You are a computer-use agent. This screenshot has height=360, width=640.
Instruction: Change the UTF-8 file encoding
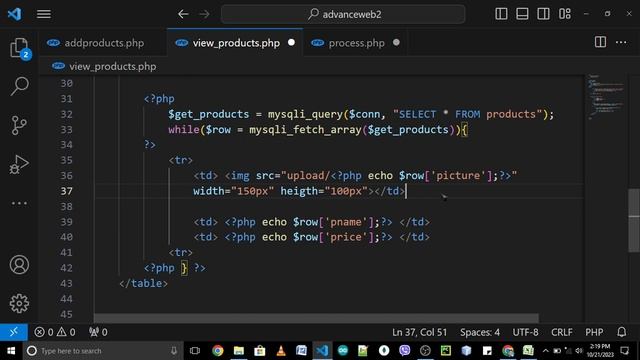coord(525,332)
